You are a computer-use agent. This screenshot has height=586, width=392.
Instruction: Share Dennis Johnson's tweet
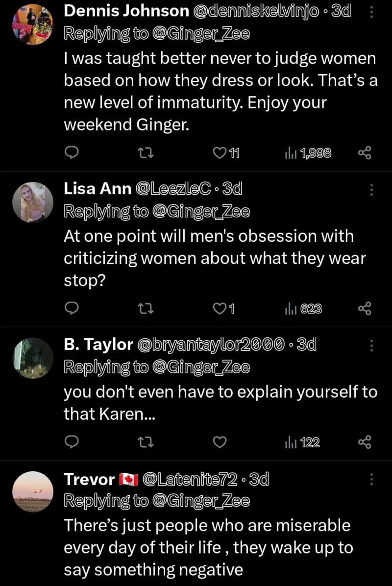365,153
